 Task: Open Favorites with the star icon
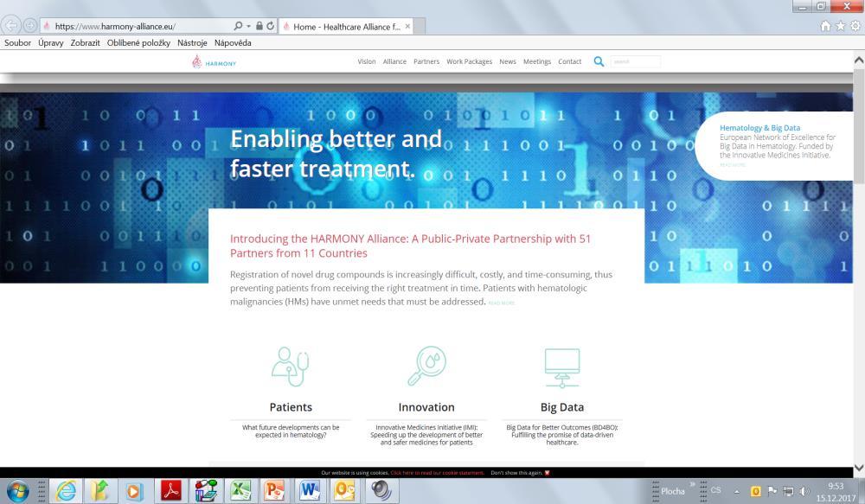tap(840, 26)
